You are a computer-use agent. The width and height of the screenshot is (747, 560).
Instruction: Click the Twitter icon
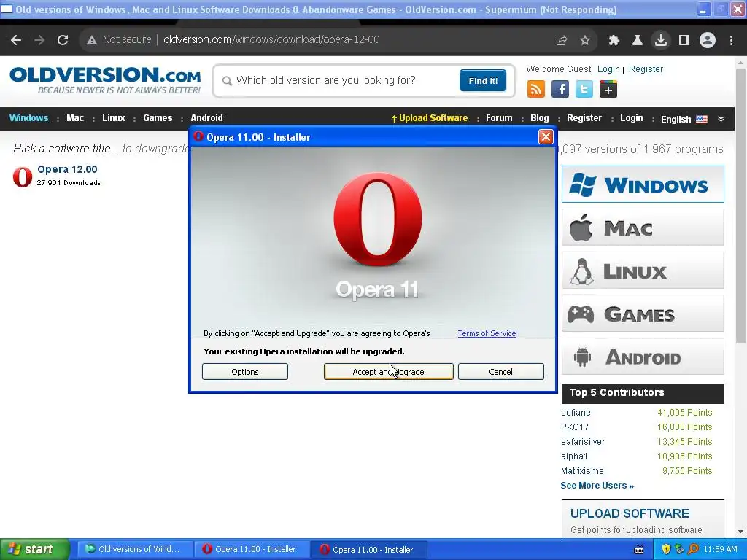584,89
